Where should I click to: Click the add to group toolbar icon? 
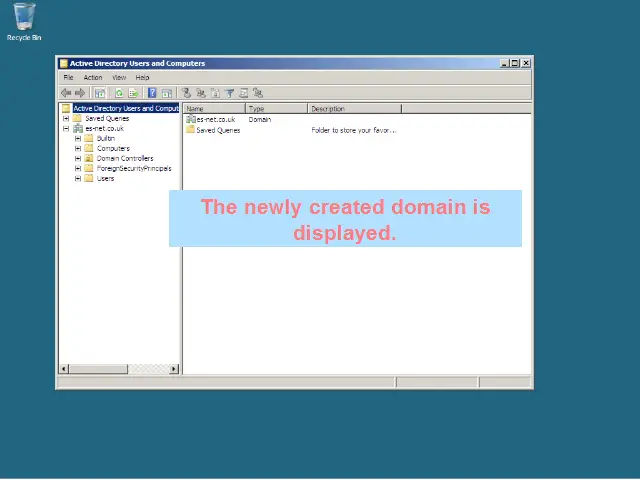(258, 93)
